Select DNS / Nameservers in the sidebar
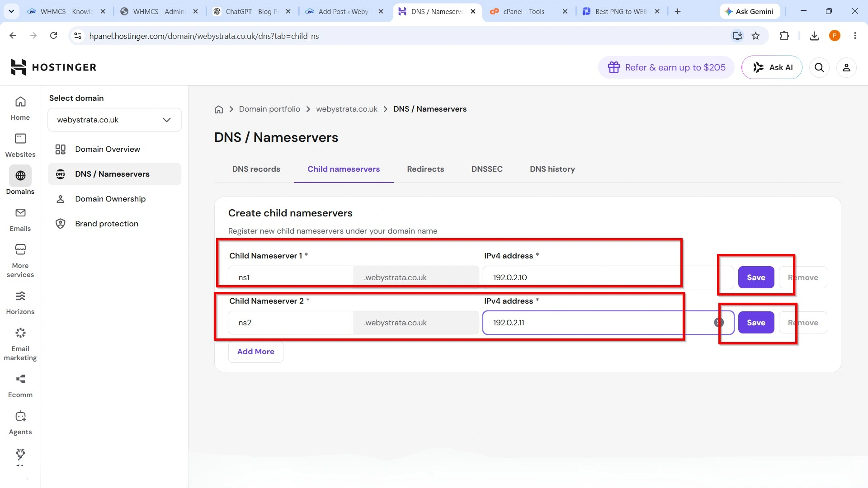This screenshot has height=488, width=868. pos(114,174)
